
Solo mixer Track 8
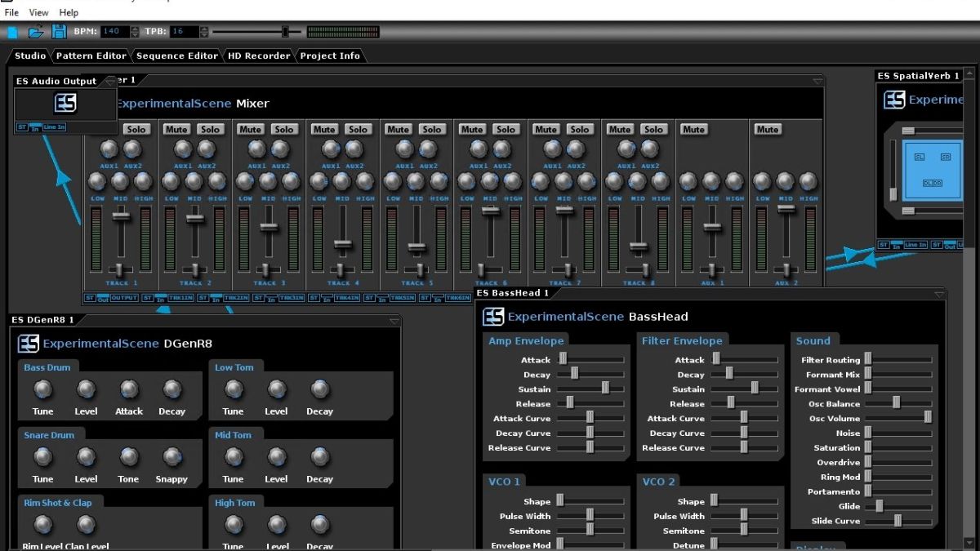pos(653,129)
